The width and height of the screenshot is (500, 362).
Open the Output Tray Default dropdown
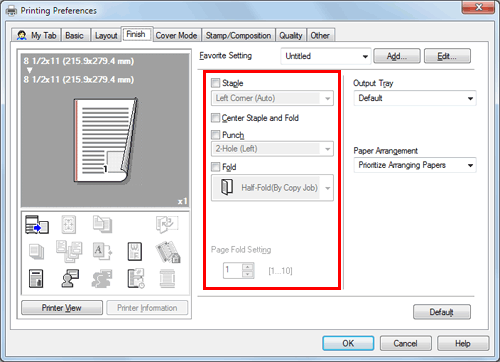click(415, 98)
